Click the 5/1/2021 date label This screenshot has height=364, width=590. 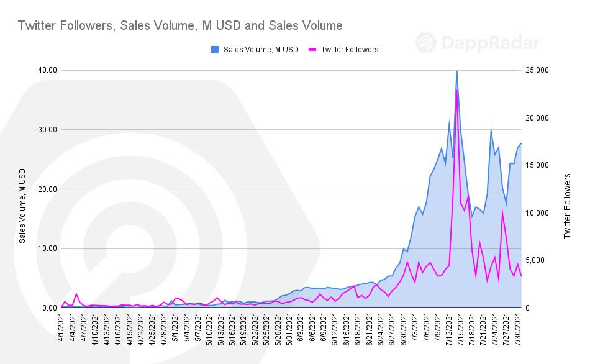tap(176, 329)
